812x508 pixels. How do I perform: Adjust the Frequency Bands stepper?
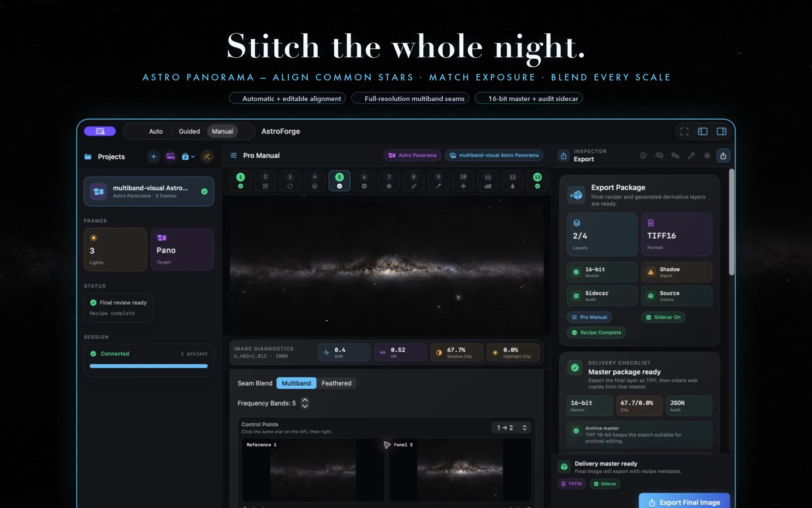(305, 403)
